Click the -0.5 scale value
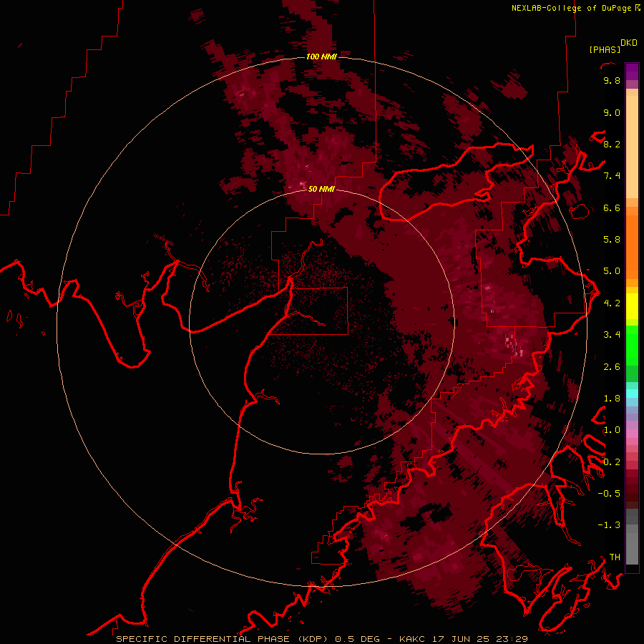644x644 pixels. [609, 494]
